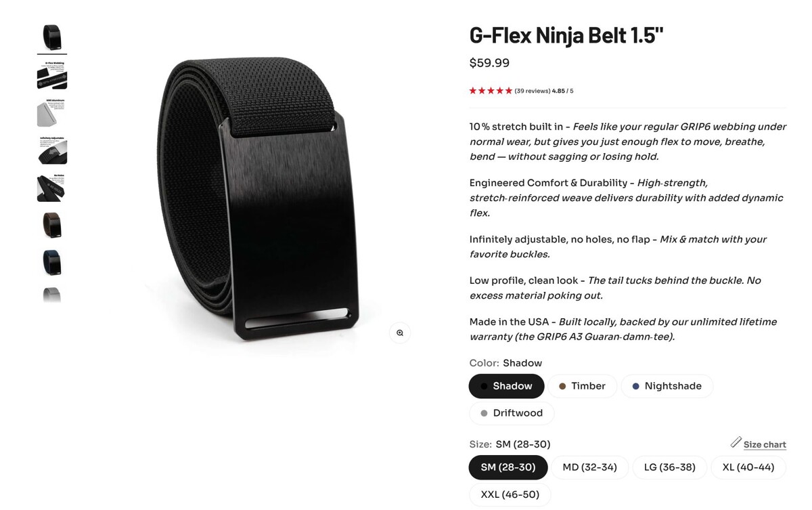Select size XL (40-44)
812x510 pixels.
(748, 467)
